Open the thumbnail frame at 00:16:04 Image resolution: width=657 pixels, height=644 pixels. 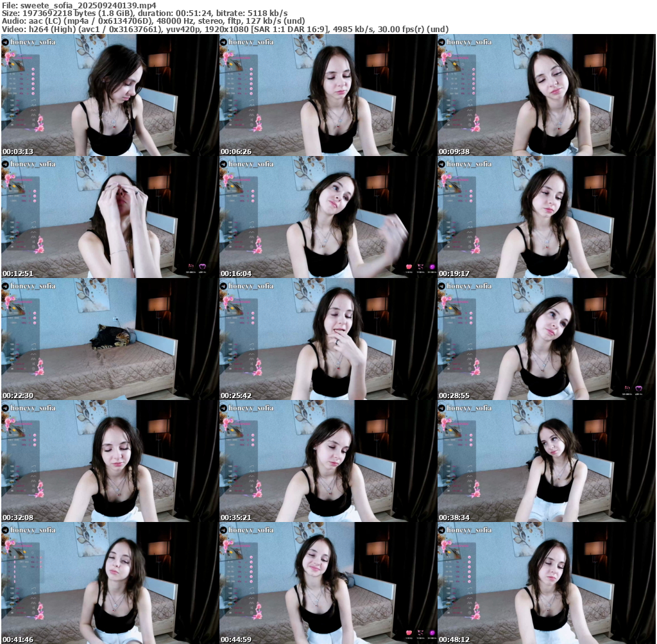point(328,217)
